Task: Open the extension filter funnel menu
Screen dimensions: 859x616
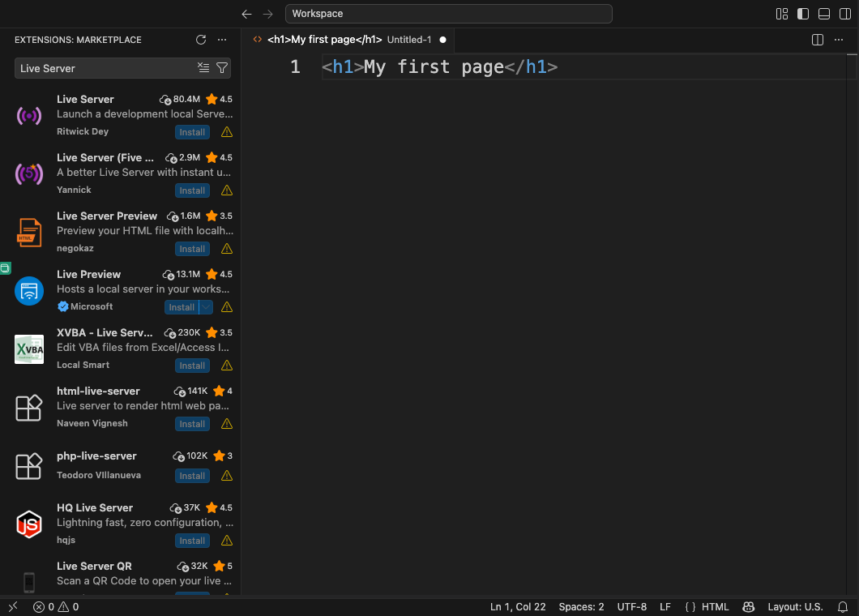Action: 222,68
